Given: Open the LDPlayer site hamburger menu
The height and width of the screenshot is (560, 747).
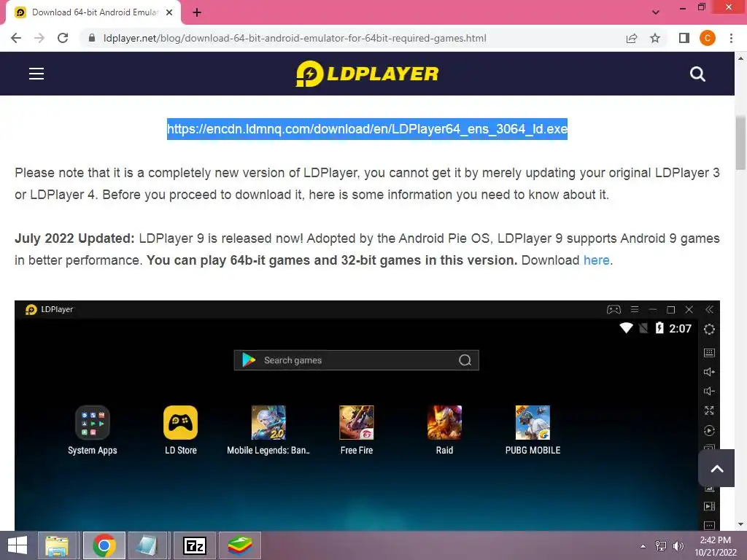Looking at the screenshot, I should click(36, 74).
